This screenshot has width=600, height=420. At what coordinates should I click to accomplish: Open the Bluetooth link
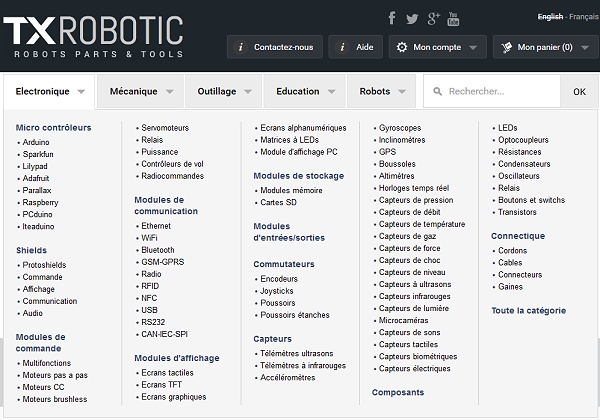pos(158,250)
